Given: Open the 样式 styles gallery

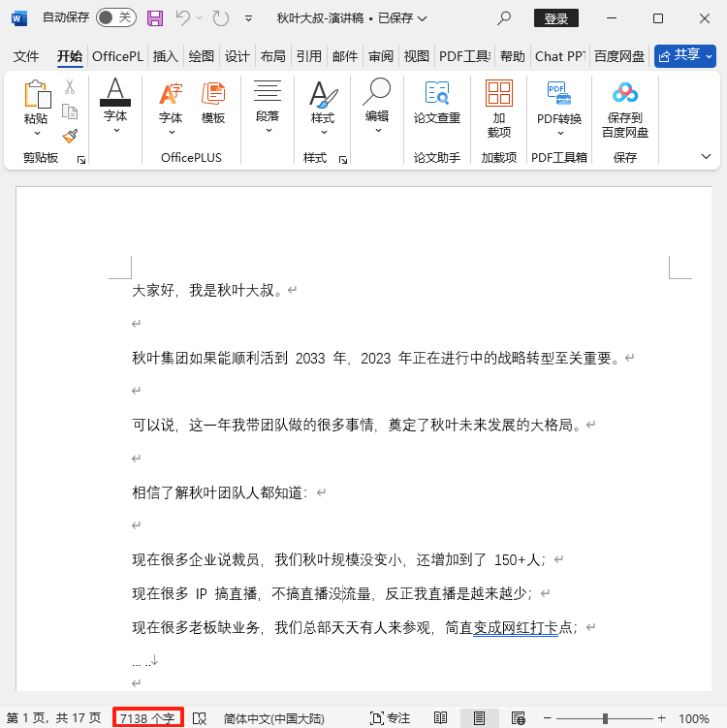Looking at the screenshot, I should coord(323,108).
